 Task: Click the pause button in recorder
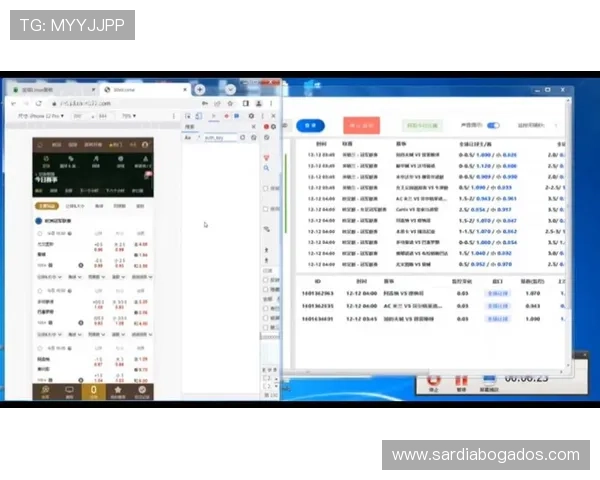tap(462, 381)
